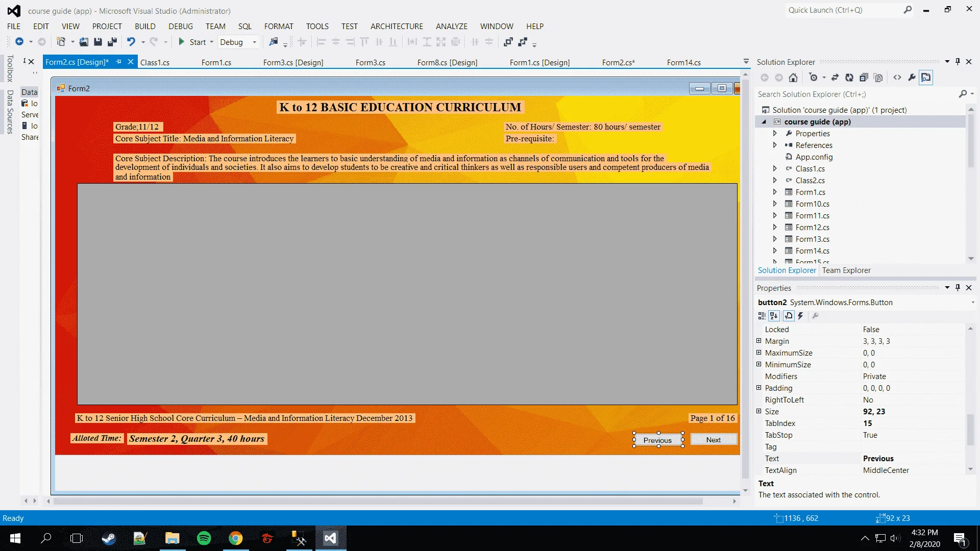
Task: Switch to the Form3.cs [Design] tab
Action: [293, 62]
